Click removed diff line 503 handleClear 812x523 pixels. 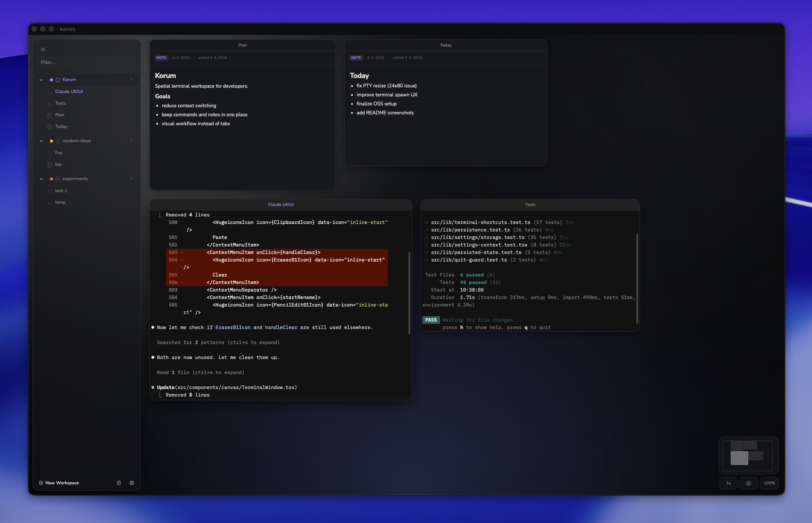(x=277, y=252)
